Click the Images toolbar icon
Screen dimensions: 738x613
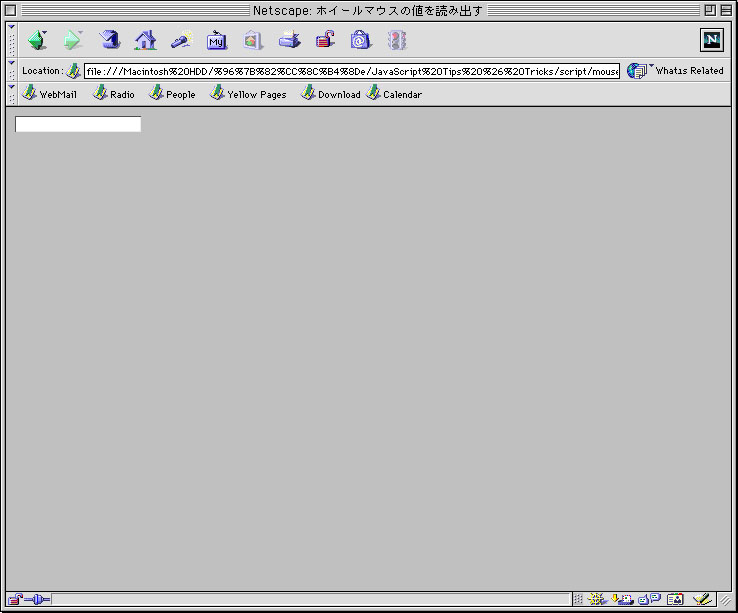click(x=252, y=40)
